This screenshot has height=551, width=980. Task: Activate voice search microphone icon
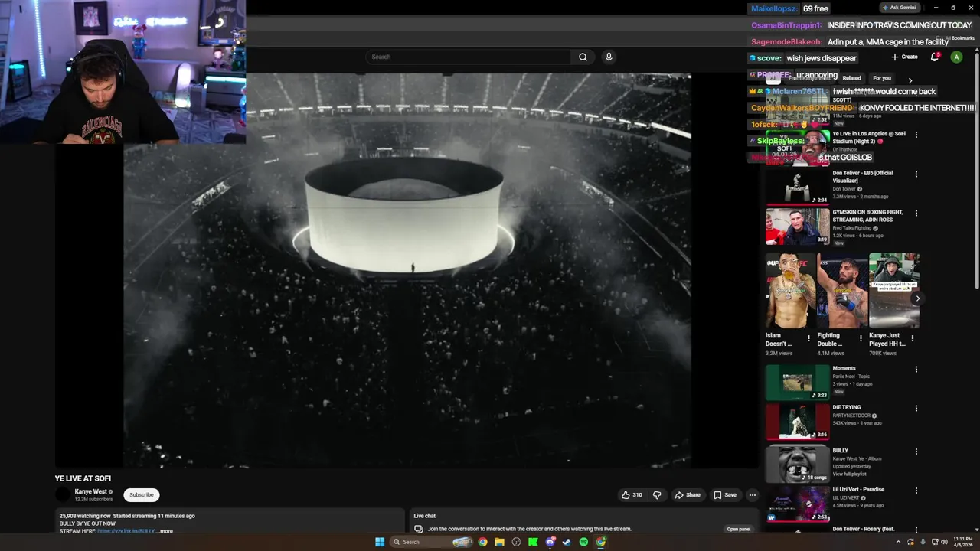click(x=609, y=57)
